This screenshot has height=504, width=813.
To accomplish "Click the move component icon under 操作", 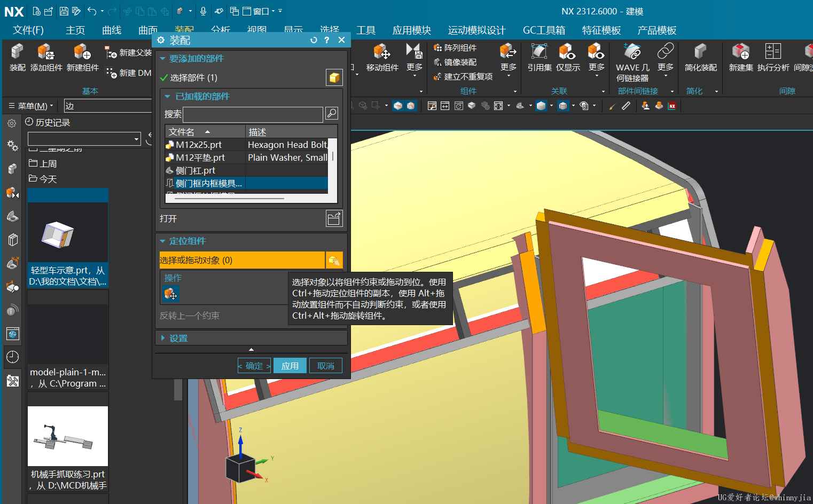I will [x=170, y=293].
